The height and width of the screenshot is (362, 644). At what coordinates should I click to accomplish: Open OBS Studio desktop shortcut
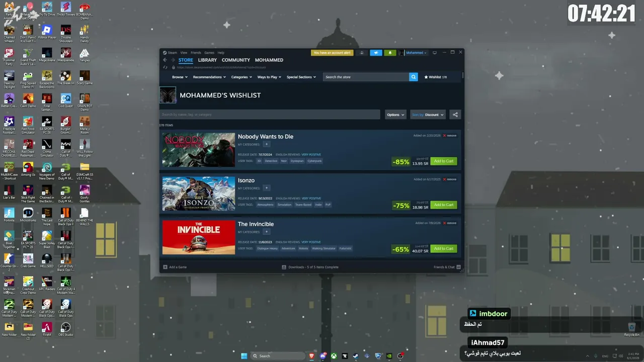pos(65,329)
